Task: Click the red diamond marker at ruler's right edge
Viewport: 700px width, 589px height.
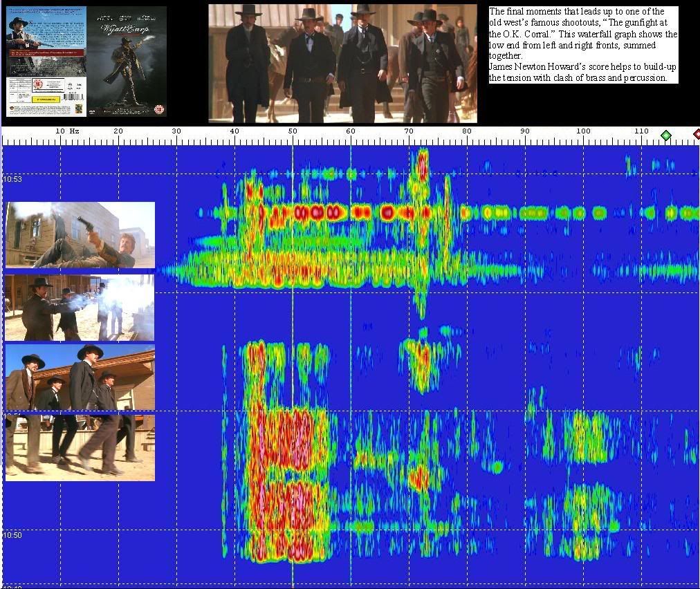Action: click(697, 134)
